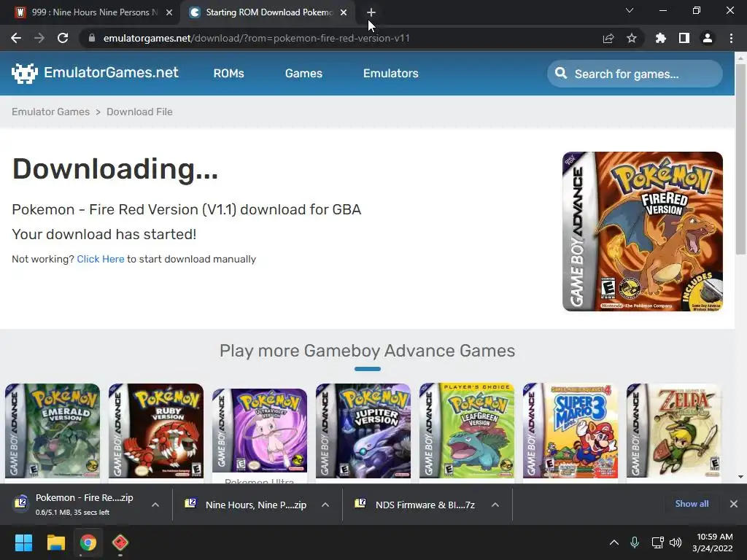
Task: Click the Nine Hours Nine P zip download
Action: [x=247, y=505]
